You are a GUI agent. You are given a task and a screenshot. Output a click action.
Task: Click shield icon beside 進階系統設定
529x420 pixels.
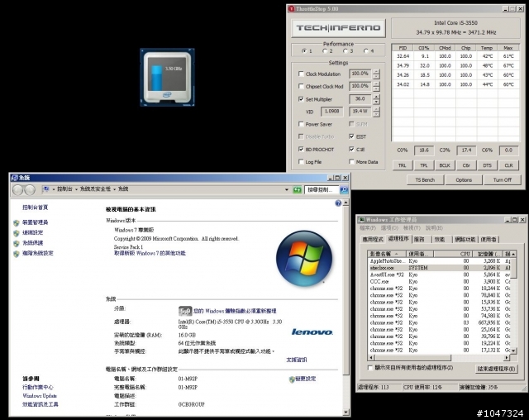coord(17,254)
